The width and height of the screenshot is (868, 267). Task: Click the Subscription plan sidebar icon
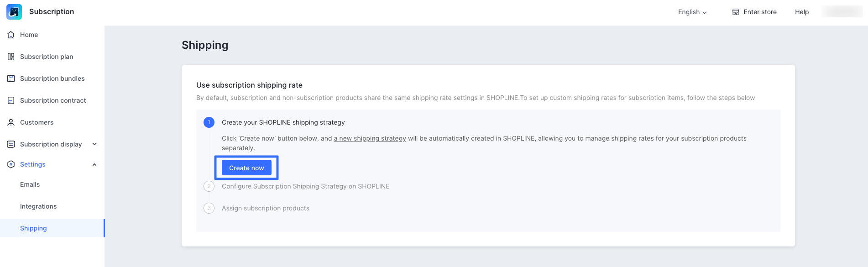coord(11,57)
